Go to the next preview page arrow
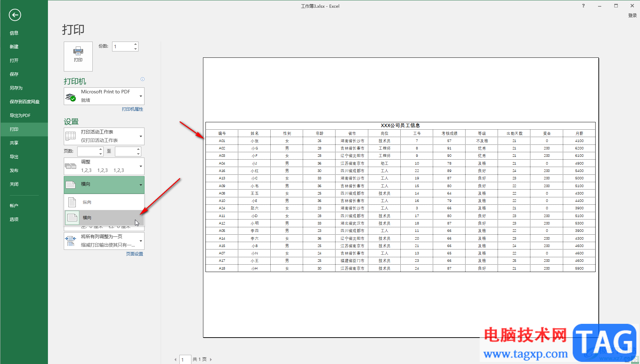The width and height of the screenshot is (640, 364). point(211,359)
